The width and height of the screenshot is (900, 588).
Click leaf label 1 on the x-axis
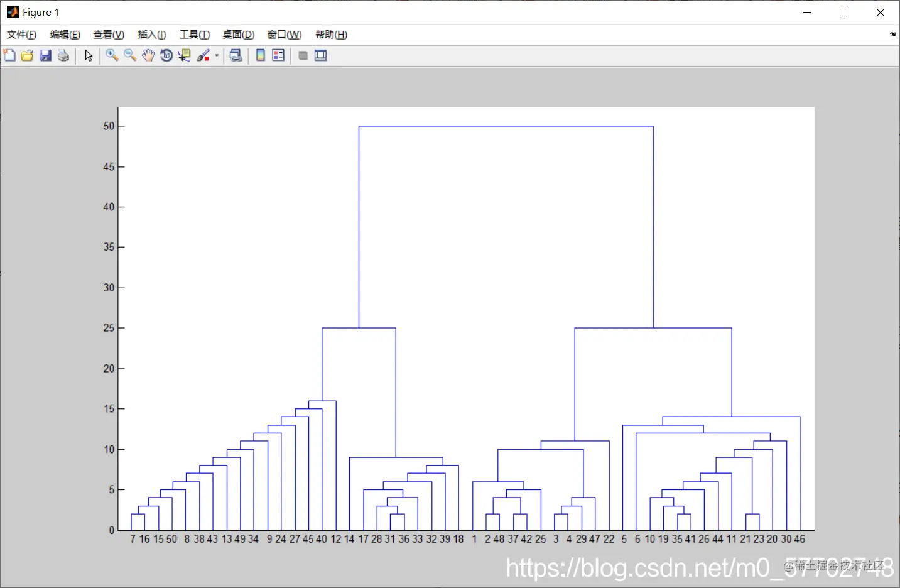pyautogui.click(x=474, y=539)
